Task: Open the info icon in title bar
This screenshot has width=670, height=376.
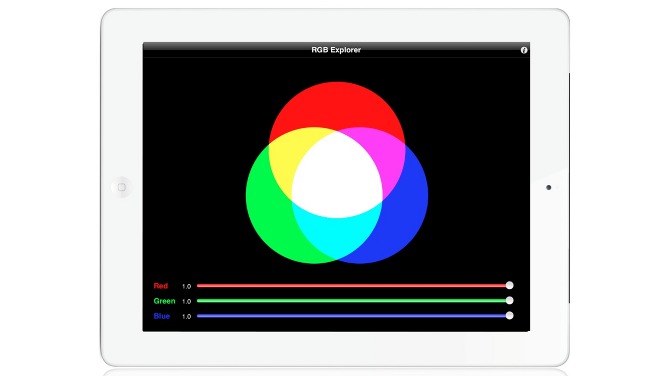Action: point(524,50)
